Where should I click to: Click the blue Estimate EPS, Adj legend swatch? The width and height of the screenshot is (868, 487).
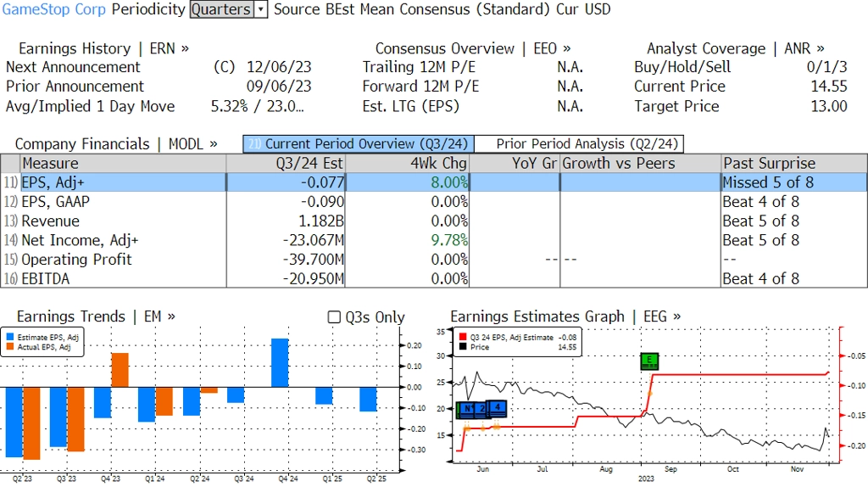pos(10,337)
